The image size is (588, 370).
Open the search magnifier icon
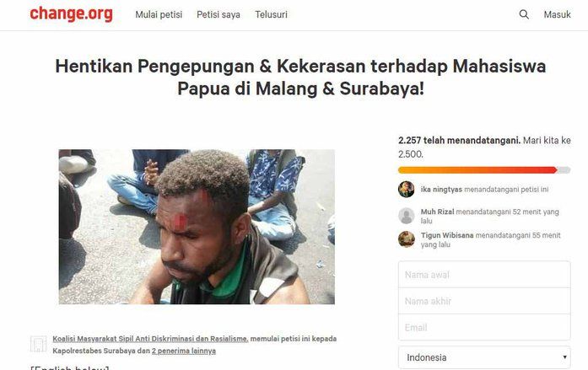point(524,14)
